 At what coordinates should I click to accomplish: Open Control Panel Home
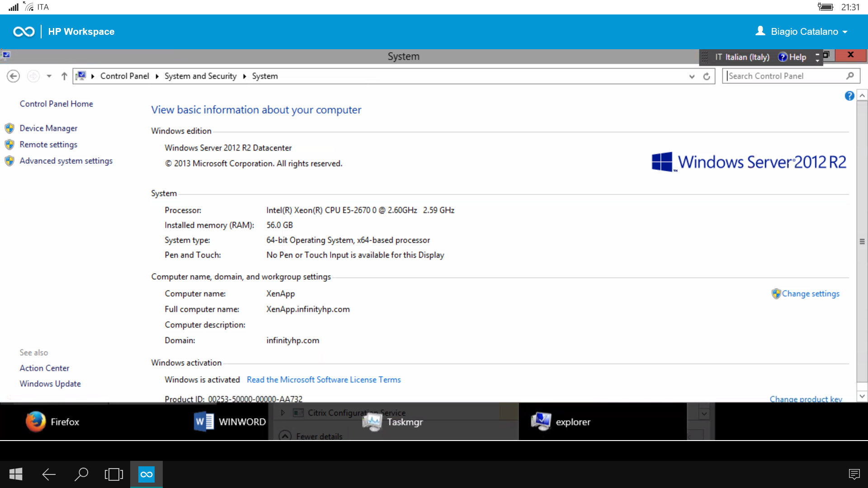56,103
